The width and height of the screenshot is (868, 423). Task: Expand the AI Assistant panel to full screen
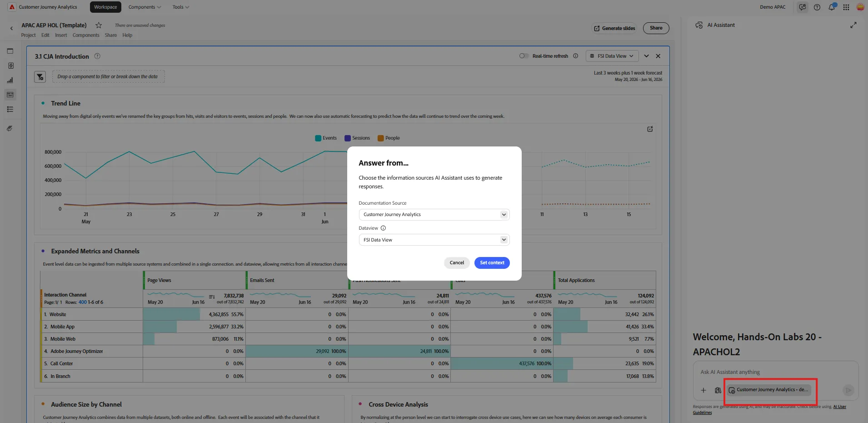click(853, 25)
